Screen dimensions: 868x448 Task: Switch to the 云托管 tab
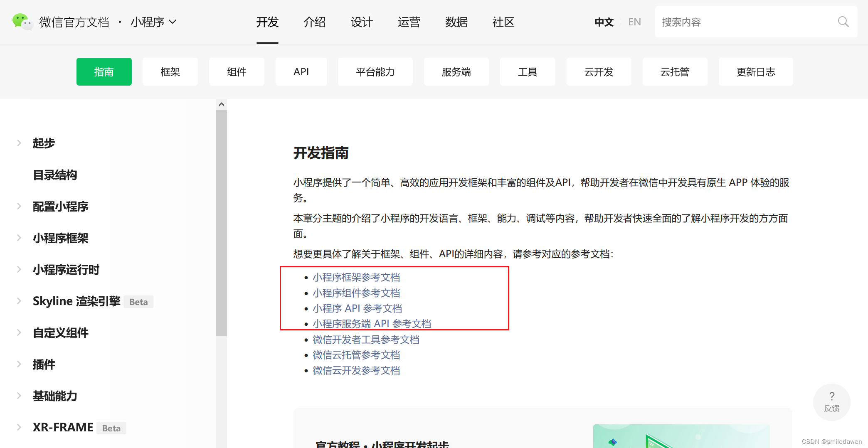tap(675, 72)
